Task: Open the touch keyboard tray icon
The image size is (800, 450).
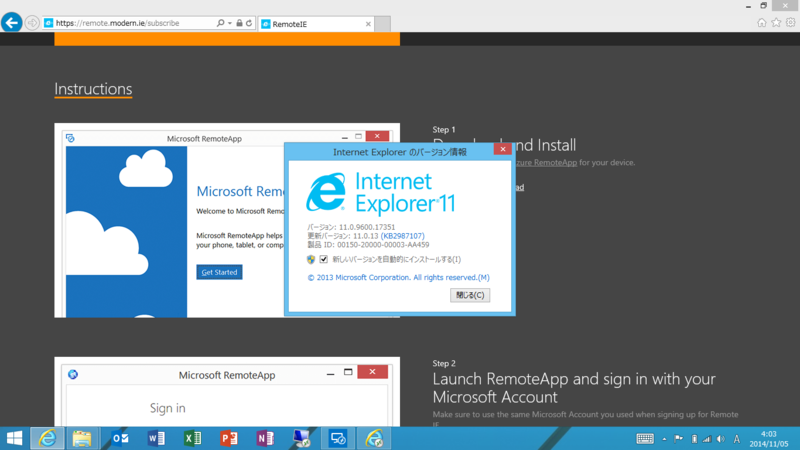Action: 645,439
